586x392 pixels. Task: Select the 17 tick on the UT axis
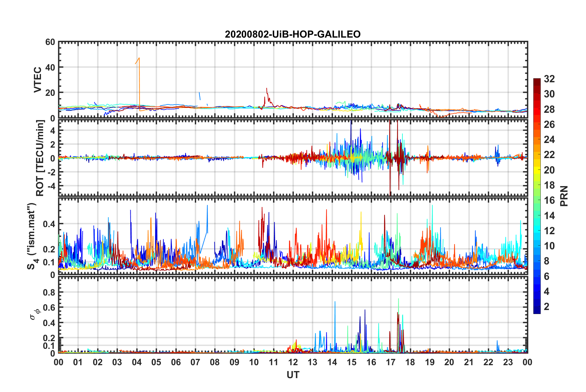(x=391, y=362)
